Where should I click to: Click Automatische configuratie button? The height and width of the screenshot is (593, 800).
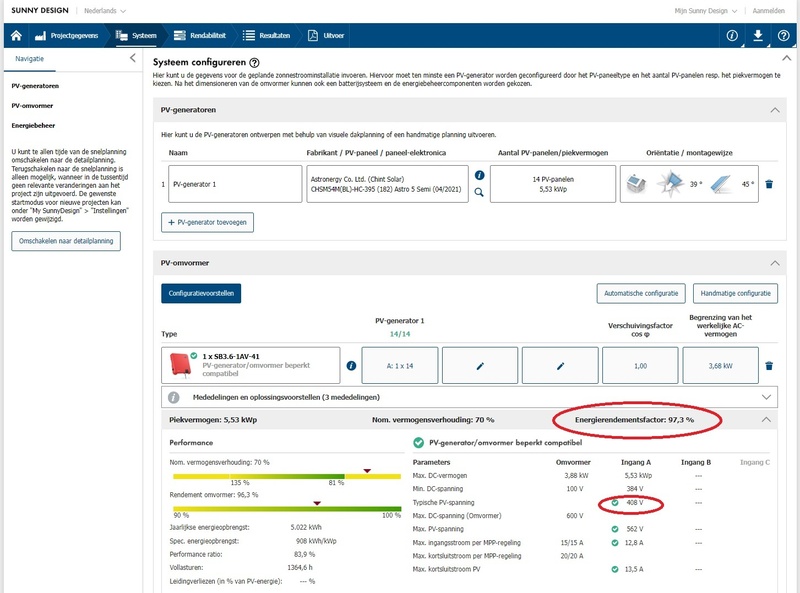641,293
